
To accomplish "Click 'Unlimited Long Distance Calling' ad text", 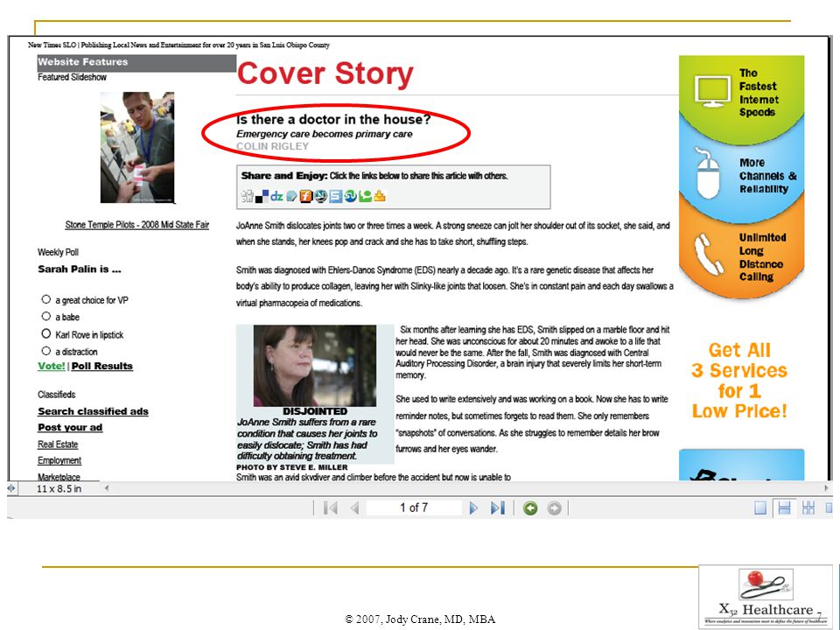I will point(762,257).
